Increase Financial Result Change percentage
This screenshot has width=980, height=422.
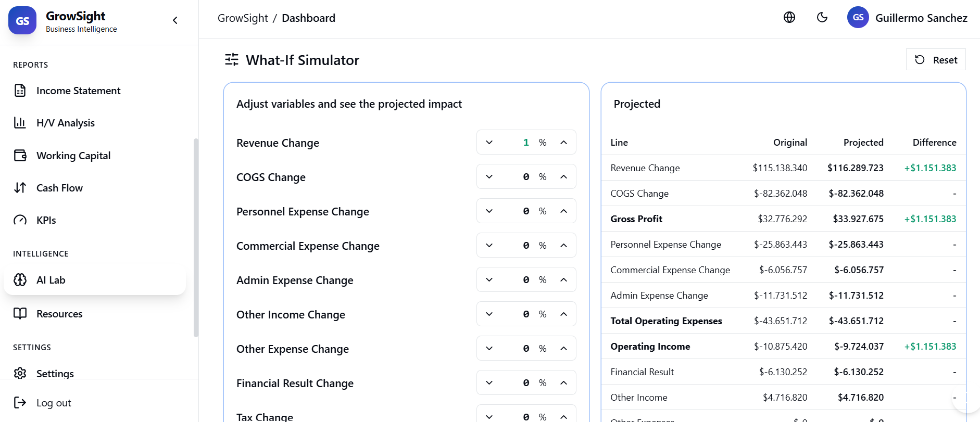click(563, 383)
